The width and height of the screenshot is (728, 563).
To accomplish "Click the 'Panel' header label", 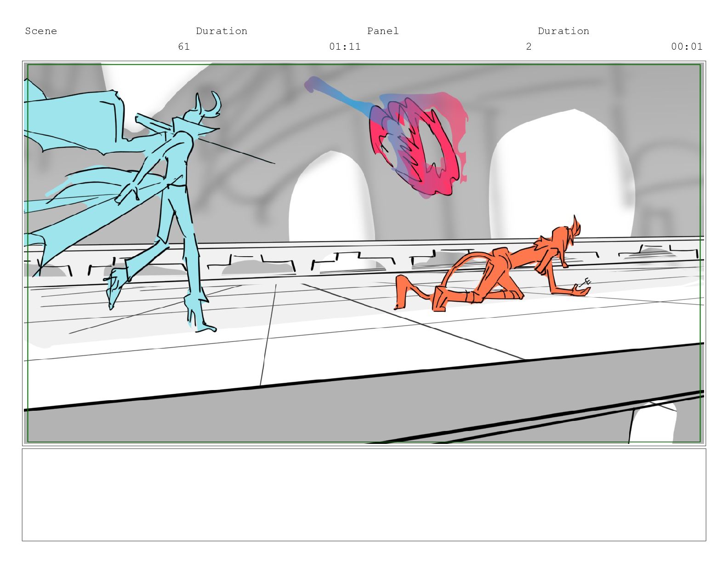I will [x=383, y=31].
